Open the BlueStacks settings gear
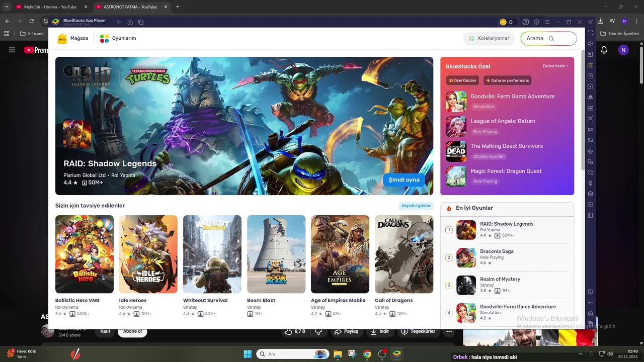The height and width of the screenshot is (362, 644). 590,292
